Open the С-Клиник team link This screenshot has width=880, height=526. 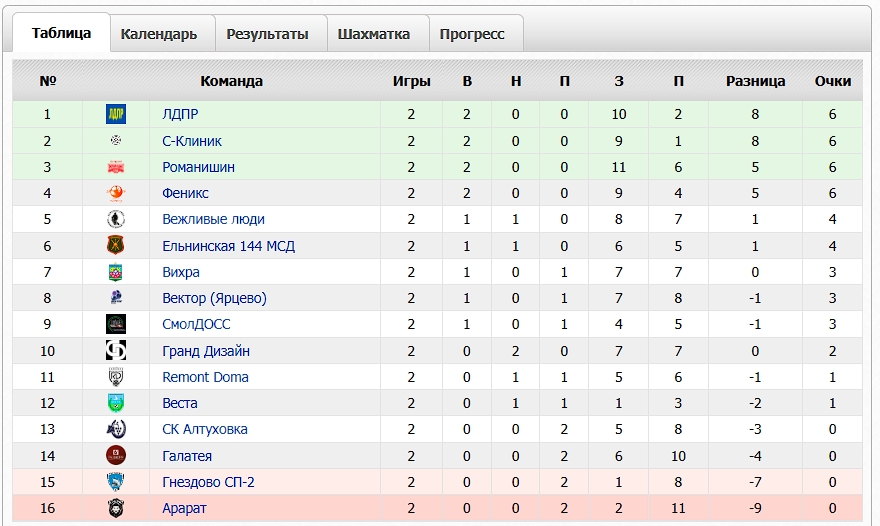(x=192, y=141)
